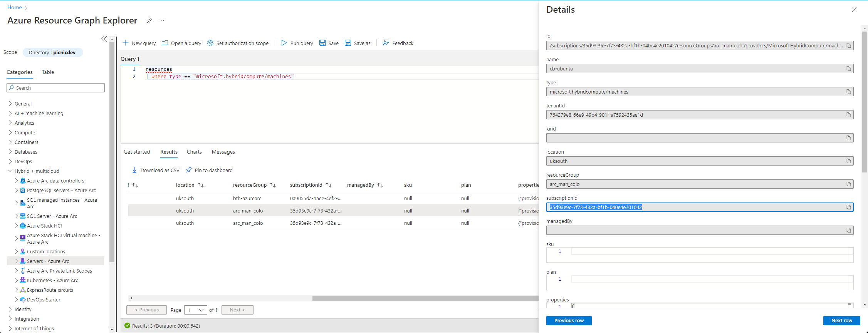Copy the id field value
Image resolution: width=868 pixels, height=333 pixels.
(849, 45)
